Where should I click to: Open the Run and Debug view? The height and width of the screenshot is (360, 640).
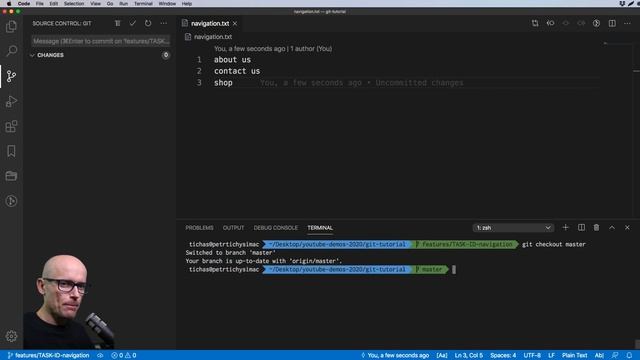(11, 101)
